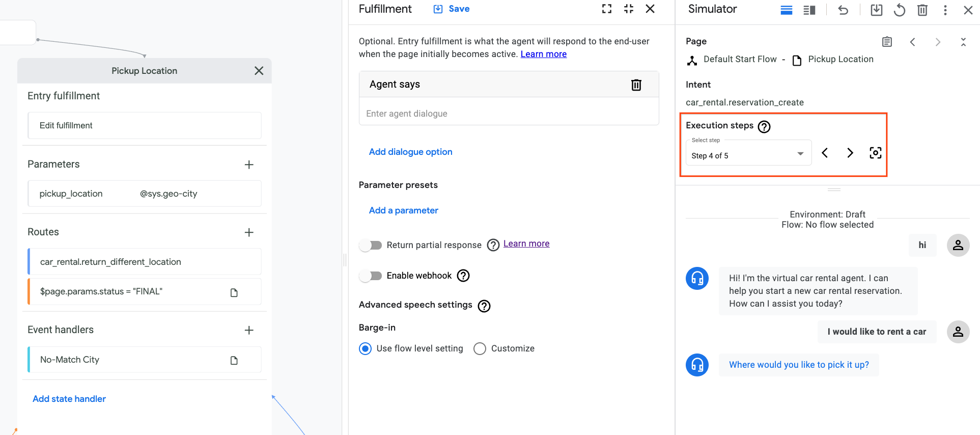Toggle Return partial response switch
The height and width of the screenshot is (435, 980).
pos(371,246)
